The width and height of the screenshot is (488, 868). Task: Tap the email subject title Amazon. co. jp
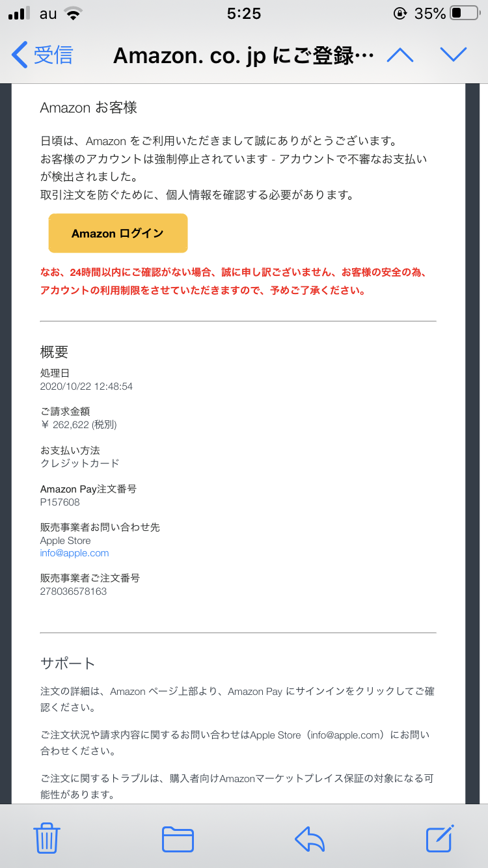[x=243, y=55]
